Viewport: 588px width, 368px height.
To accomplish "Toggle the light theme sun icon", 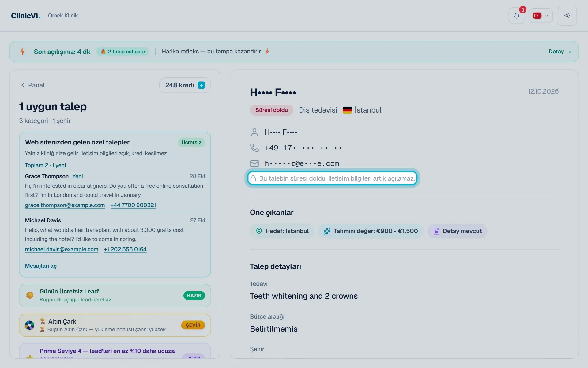I will coord(567,16).
